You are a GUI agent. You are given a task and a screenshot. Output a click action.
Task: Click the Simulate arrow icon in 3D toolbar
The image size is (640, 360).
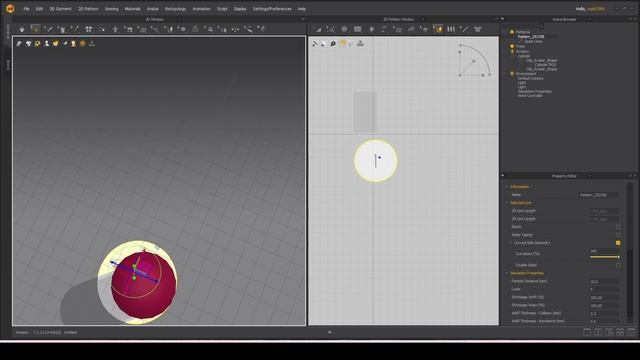click(22, 29)
